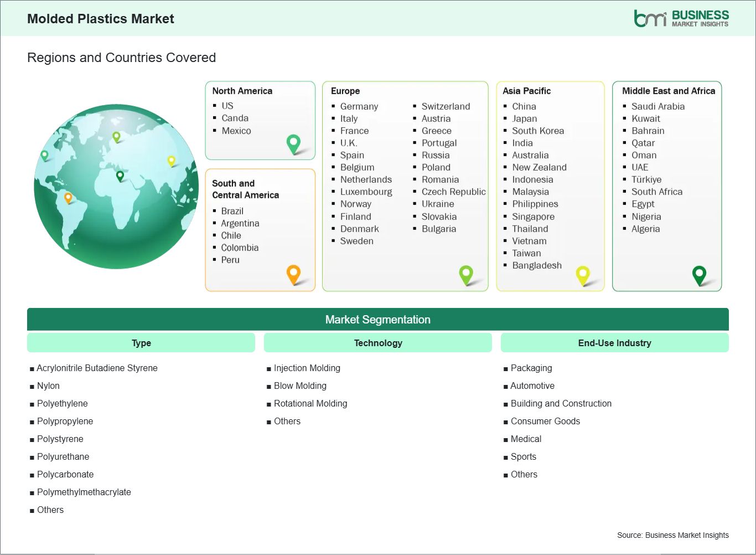Click the orange pin in South America box
Screen dimensions: 756x555
point(293,274)
